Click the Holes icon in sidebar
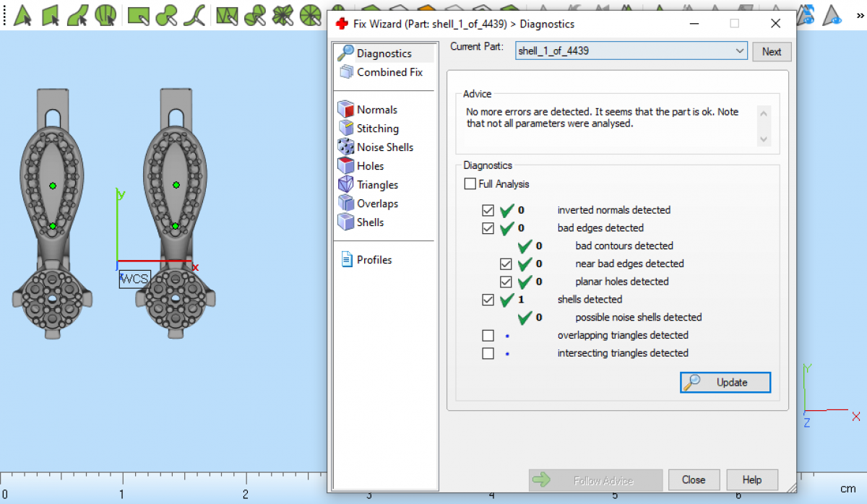The height and width of the screenshot is (504, 867). 345,166
